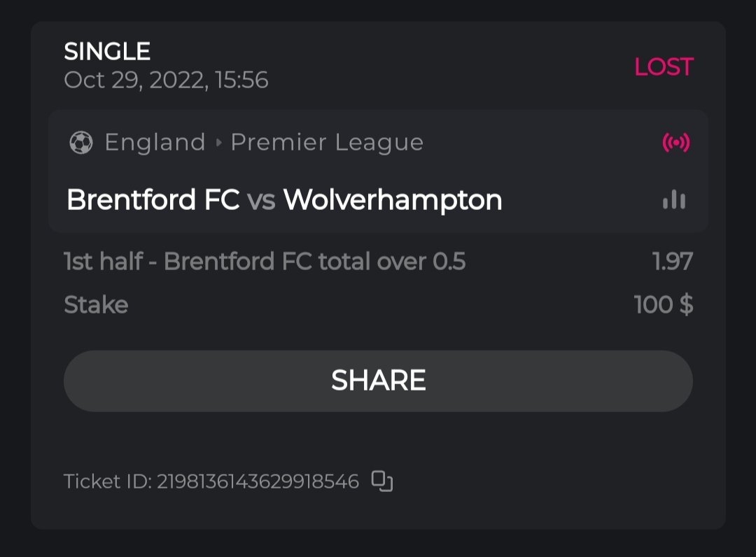Image resolution: width=756 pixels, height=557 pixels.
Task: Click the 100 $ stake amount
Action: 663,305
